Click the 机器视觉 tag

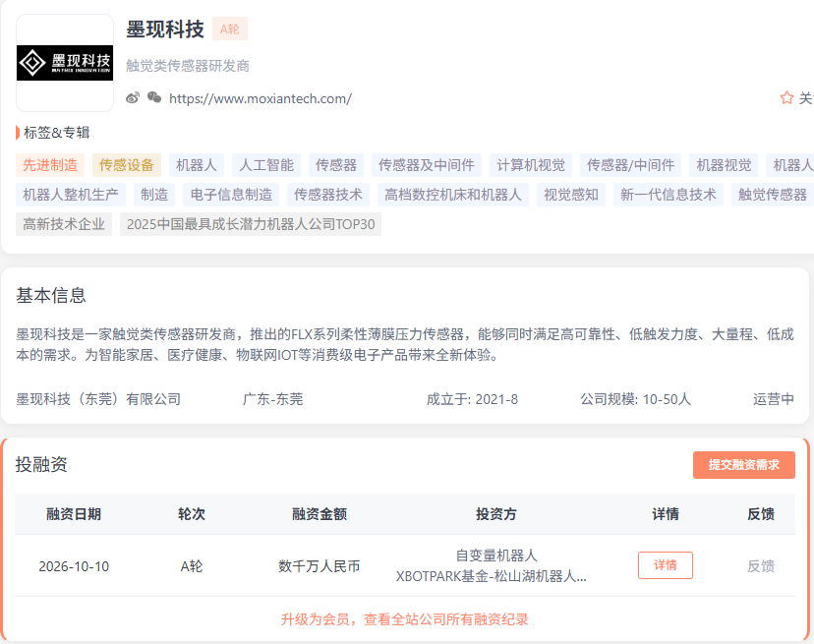(724, 165)
